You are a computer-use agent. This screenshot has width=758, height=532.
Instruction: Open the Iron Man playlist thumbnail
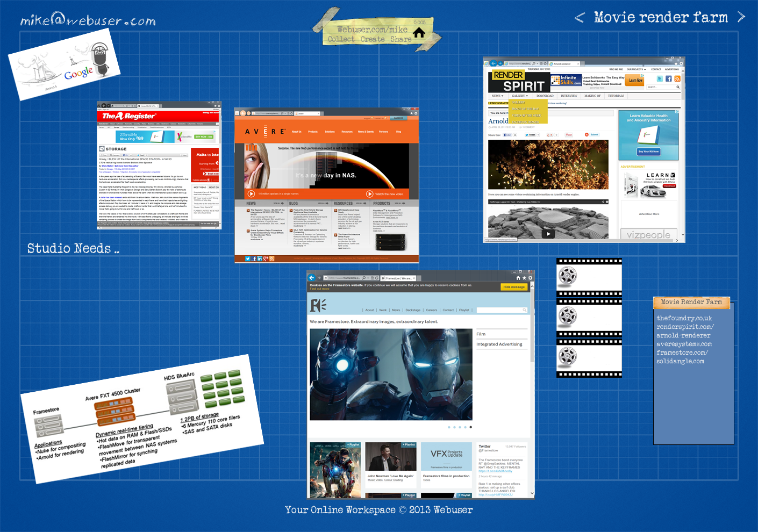[x=335, y=470]
